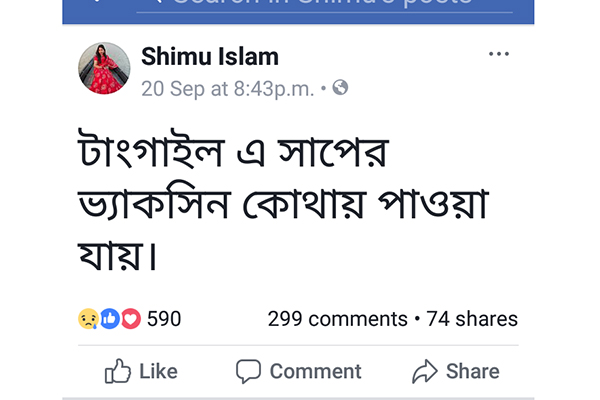Click the sad face reaction icon

[88, 318]
